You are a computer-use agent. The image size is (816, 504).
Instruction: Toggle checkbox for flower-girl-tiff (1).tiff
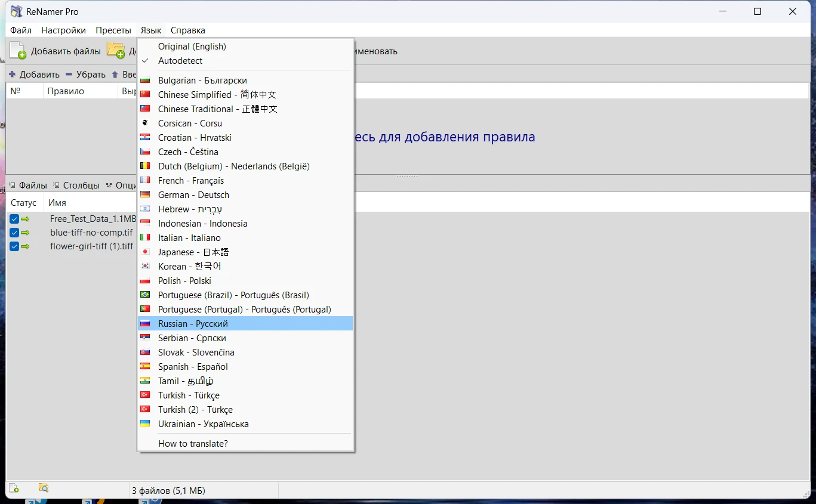click(14, 246)
